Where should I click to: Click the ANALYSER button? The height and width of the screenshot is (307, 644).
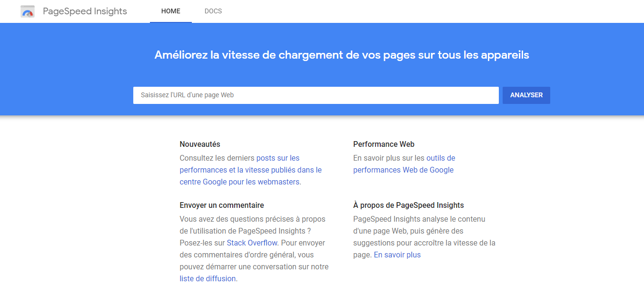click(x=526, y=95)
